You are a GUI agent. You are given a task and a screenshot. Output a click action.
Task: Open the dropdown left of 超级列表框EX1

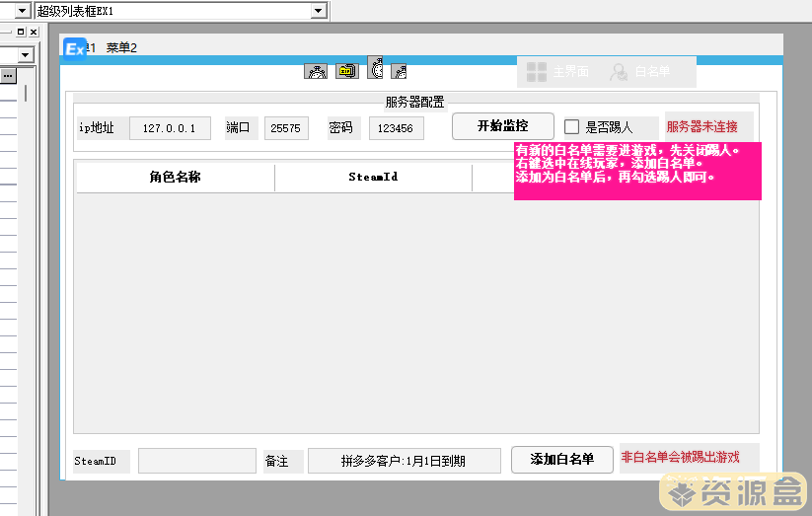point(22,11)
